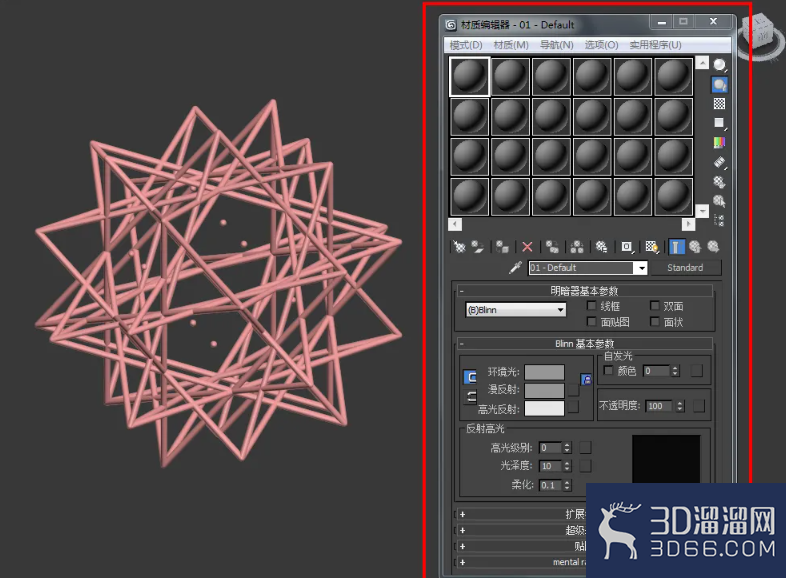
Task: Expand the 扩展 parameters rollout
Action: point(520,514)
